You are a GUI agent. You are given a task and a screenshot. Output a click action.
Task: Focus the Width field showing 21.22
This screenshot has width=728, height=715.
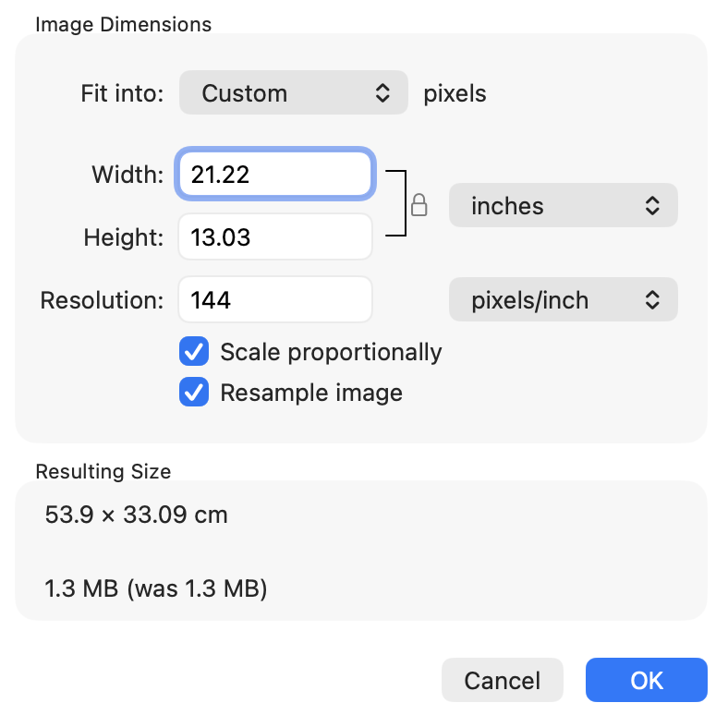coord(275,174)
